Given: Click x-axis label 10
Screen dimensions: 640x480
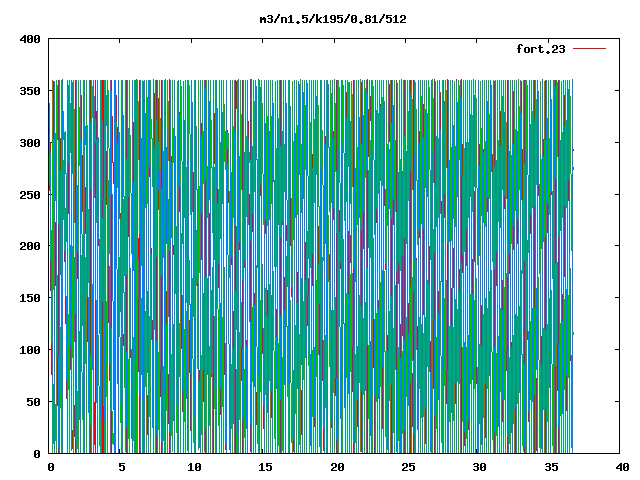Looking at the screenshot, I should [x=194, y=467].
